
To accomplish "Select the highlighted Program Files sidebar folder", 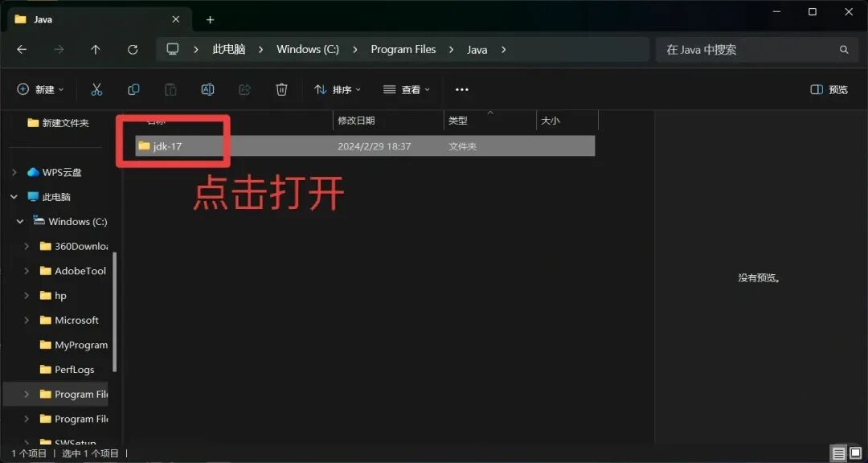I will (x=55, y=395).
